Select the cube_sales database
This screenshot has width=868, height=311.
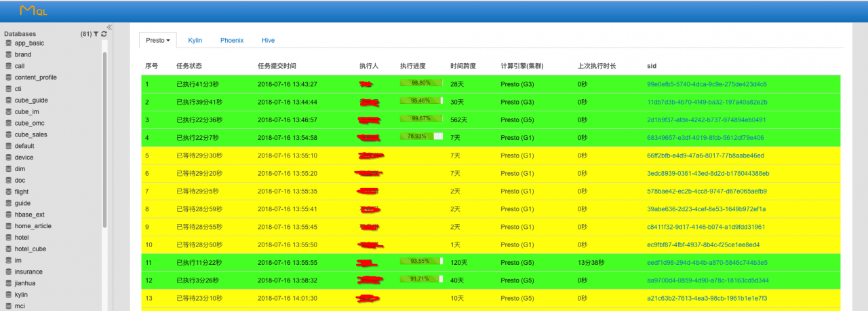point(31,134)
